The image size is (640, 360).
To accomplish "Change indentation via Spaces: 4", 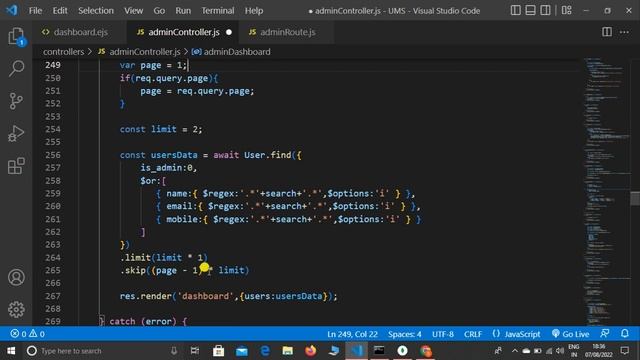I will (x=404, y=334).
